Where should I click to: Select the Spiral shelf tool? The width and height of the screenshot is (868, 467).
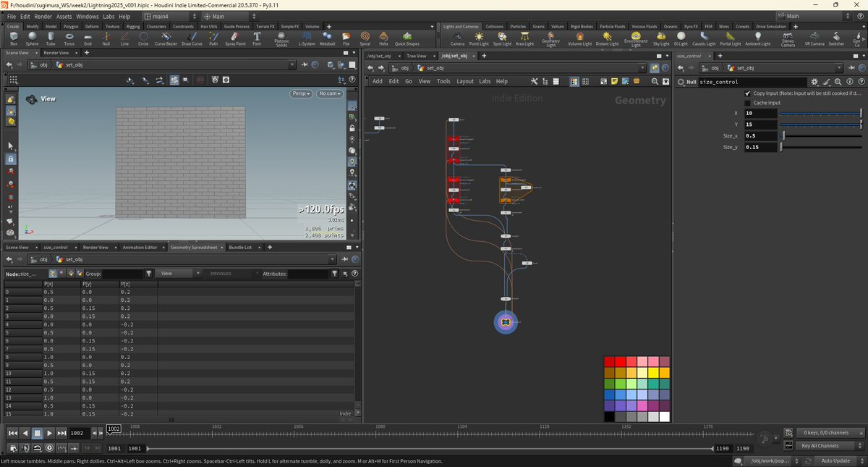(365, 38)
